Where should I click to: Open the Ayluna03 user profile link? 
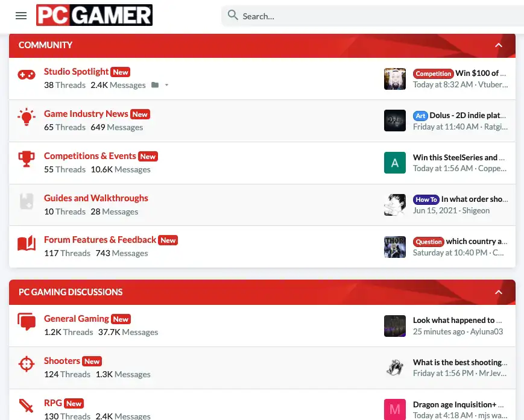point(487,331)
